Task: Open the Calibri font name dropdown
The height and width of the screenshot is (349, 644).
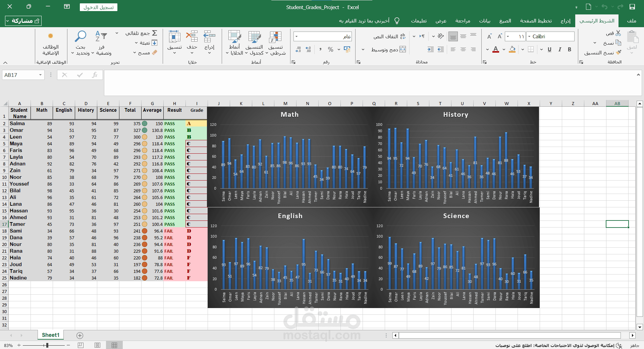Action: [529, 37]
